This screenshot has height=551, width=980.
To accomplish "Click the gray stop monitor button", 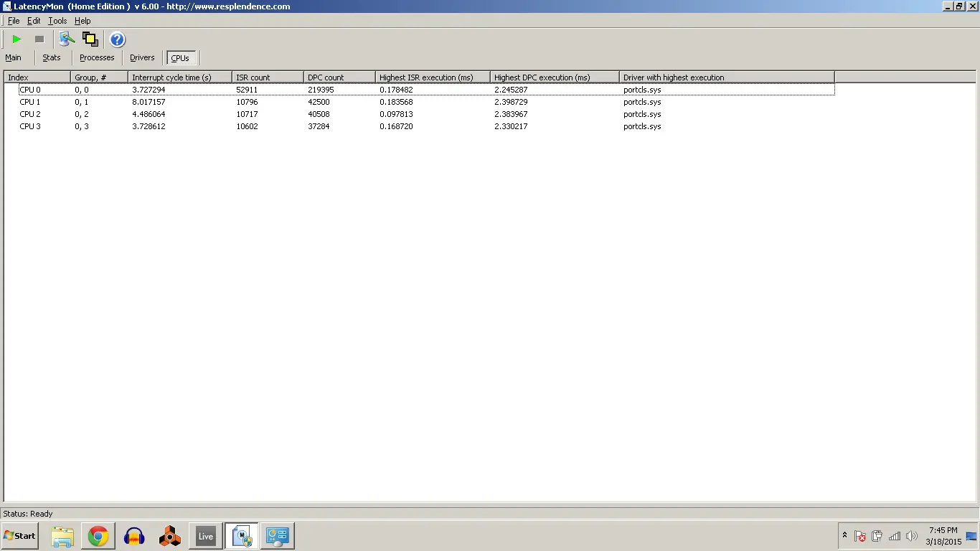I will [39, 39].
